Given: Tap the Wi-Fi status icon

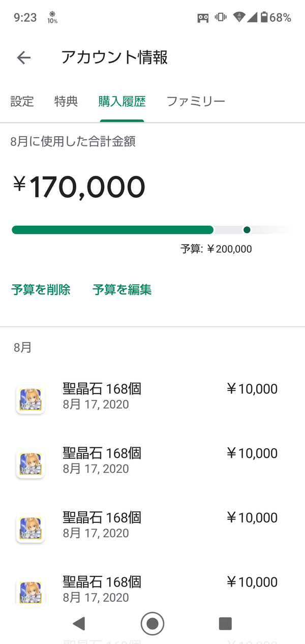Looking at the screenshot, I should (238, 18).
